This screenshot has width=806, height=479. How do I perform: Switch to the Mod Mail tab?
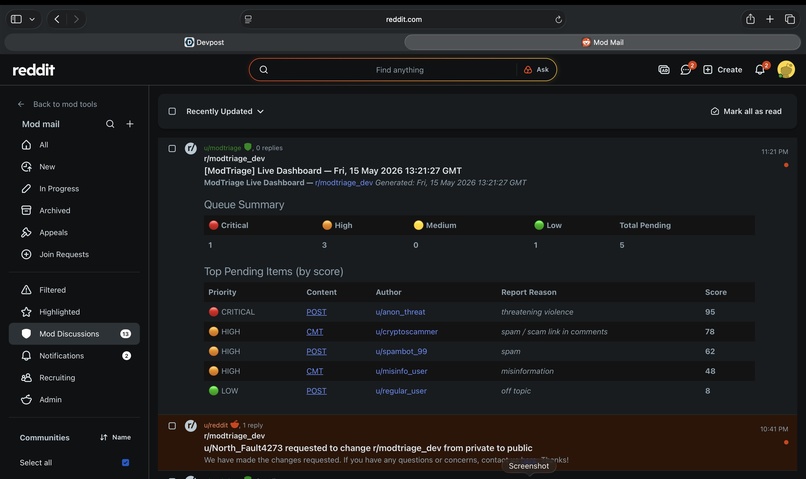tap(602, 42)
